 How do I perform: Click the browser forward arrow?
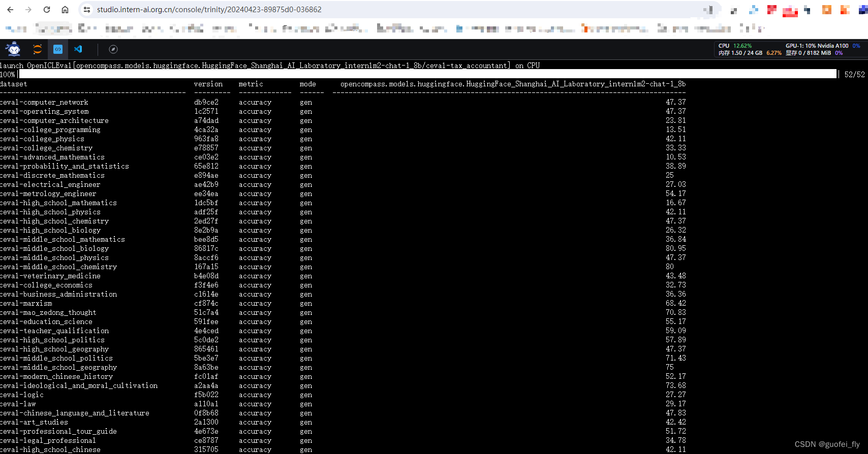(x=28, y=10)
